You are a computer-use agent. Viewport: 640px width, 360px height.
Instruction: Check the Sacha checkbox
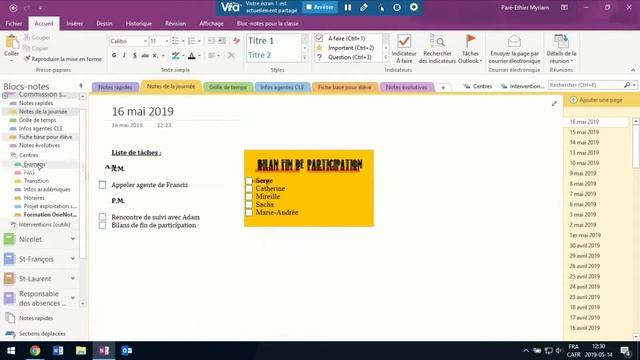(249, 204)
